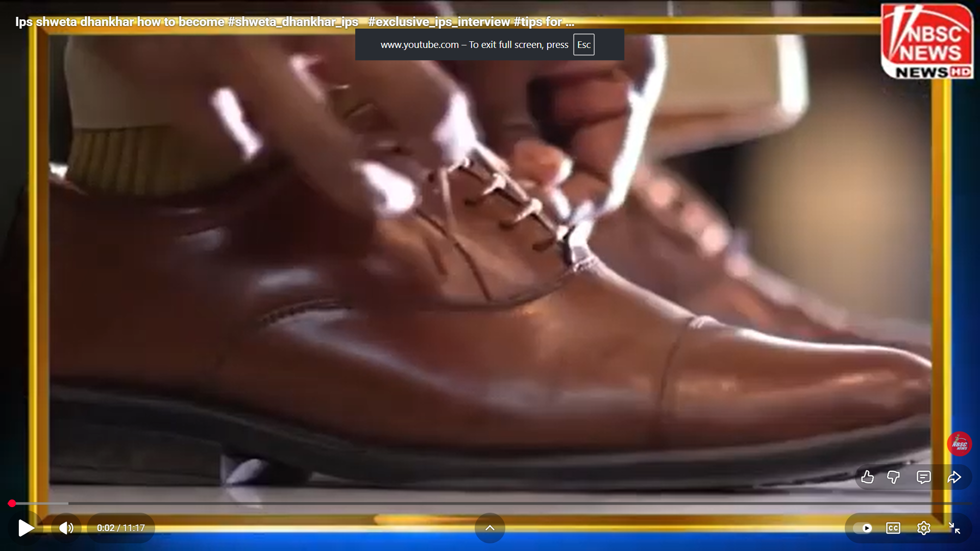The image size is (980, 551).
Task: Click the Esc key hint in notification
Action: point(583,45)
